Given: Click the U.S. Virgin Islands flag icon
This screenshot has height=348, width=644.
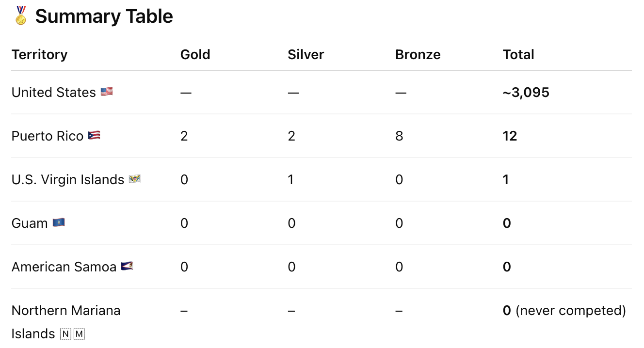Looking at the screenshot, I should 135,179.
